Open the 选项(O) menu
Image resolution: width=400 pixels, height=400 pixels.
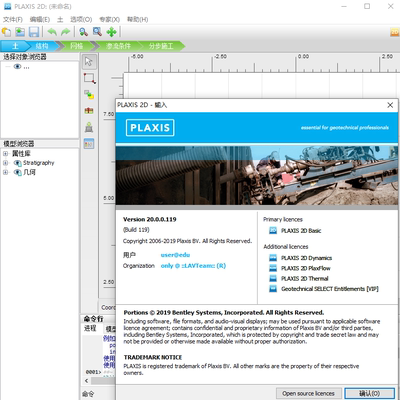click(81, 19)
